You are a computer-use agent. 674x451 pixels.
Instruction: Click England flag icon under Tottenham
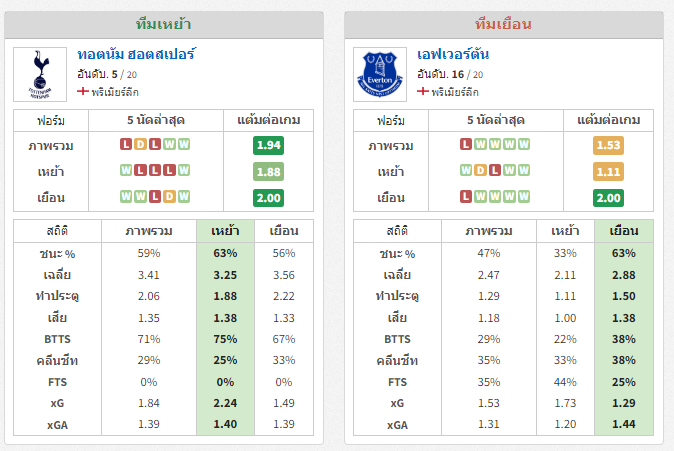83,92
